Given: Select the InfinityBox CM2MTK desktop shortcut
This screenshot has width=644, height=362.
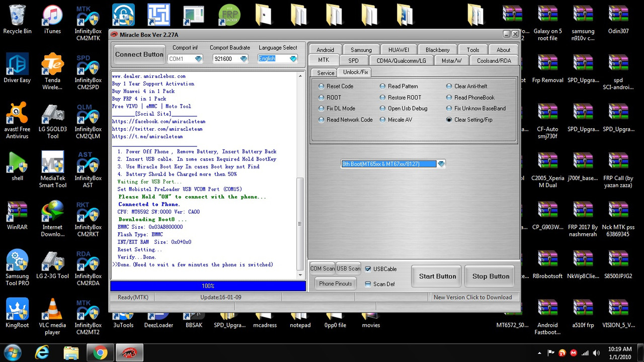Looking at the screenshot, I should pos(88,23).
